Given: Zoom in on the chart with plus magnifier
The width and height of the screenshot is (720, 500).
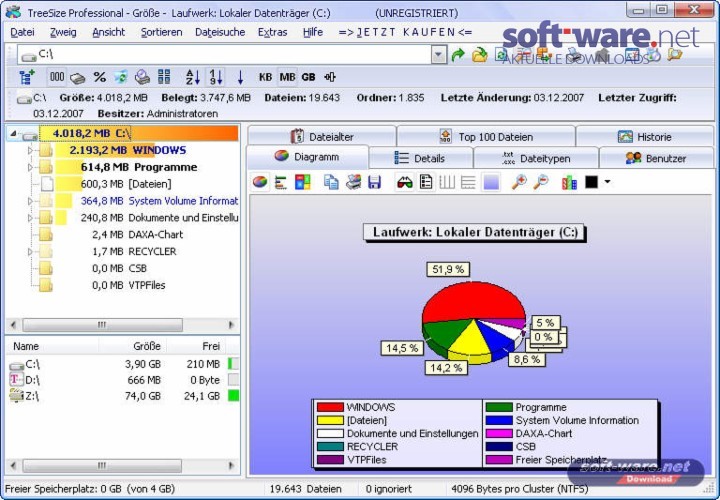Looking at the screenshot, I should tap(519, 182).
